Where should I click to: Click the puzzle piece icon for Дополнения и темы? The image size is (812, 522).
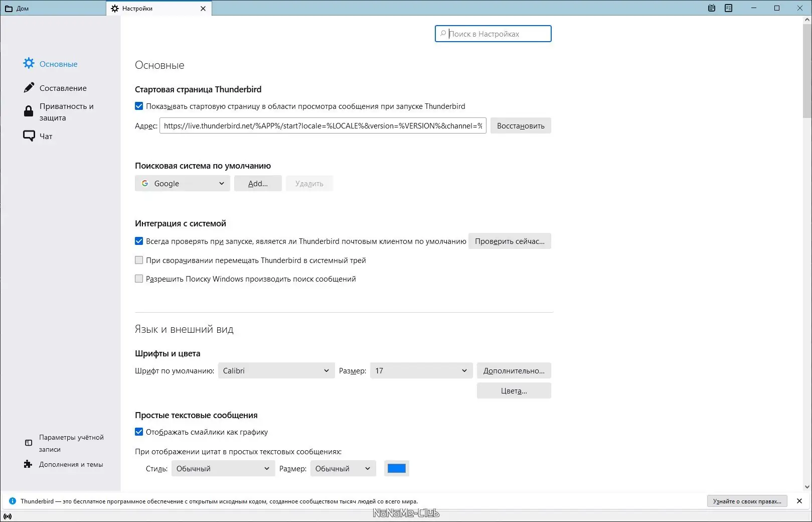(x=28, y=464)
